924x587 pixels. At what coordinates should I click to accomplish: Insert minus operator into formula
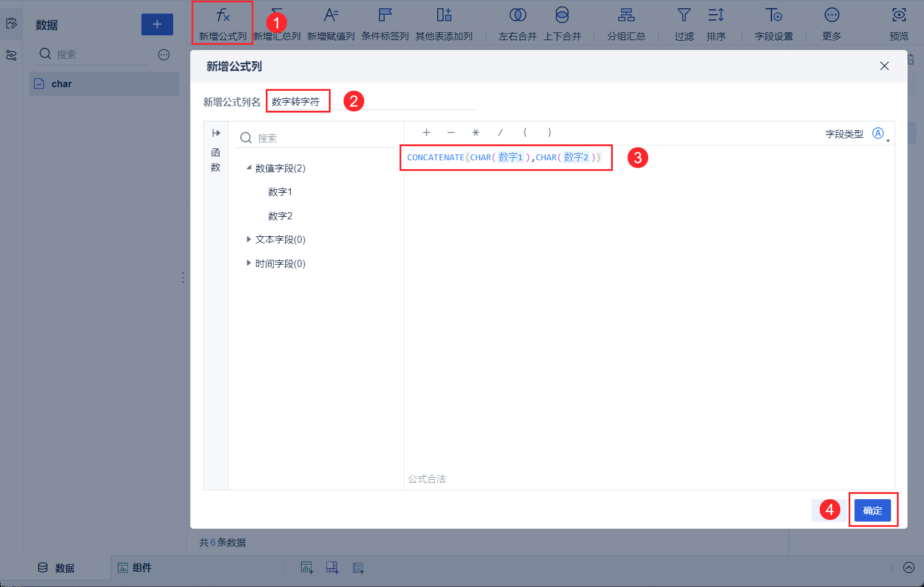click(x=451, y=133)
